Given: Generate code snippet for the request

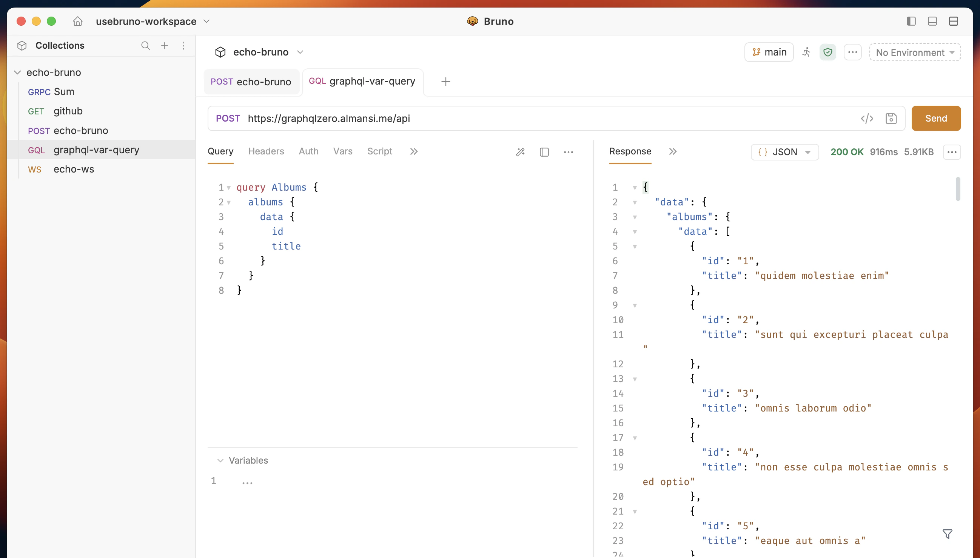Looking at the screenshot, I should coord(868,119).
